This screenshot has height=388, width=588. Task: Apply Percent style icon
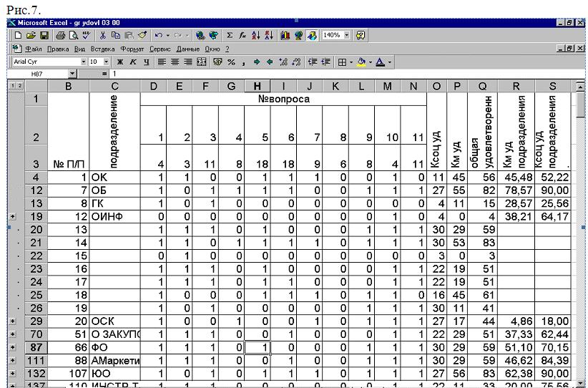click(x=231, y=62)
